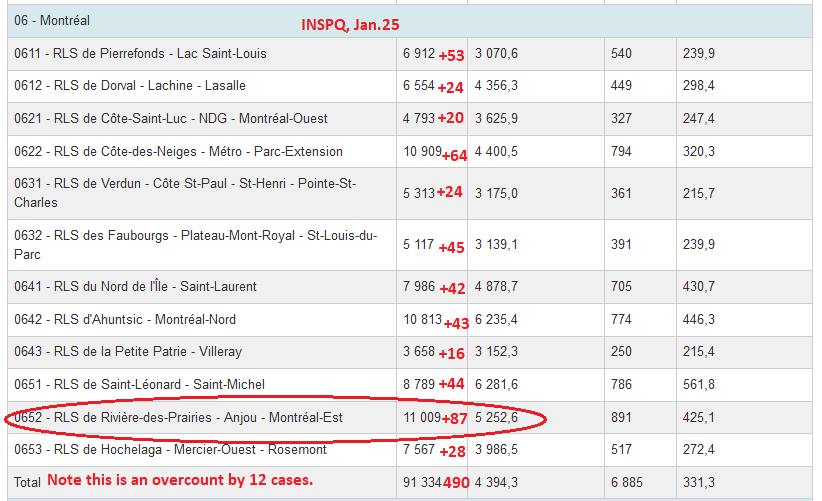Select rate value '3 986,5'
822x501 pixels.
click(496, 449)
